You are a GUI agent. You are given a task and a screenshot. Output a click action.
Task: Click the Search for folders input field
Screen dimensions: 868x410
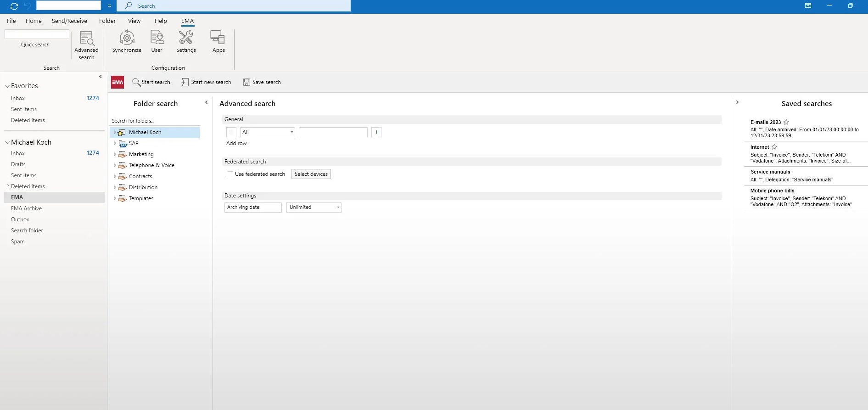point(155,121)
